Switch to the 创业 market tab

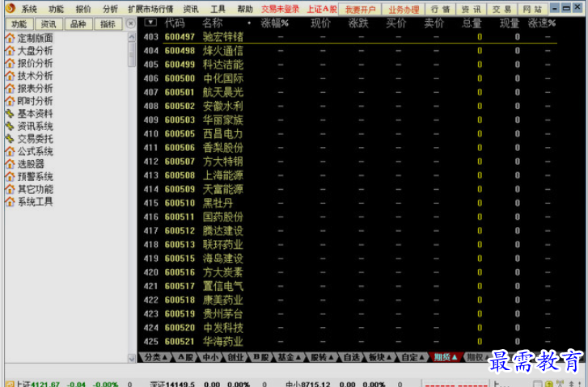click(x=235, y=357)
